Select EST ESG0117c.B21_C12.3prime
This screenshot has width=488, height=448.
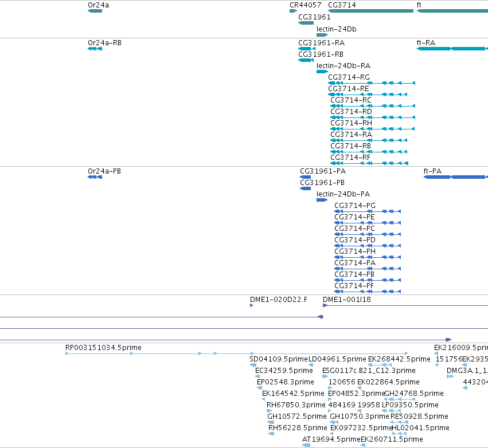tap(325, 376)
